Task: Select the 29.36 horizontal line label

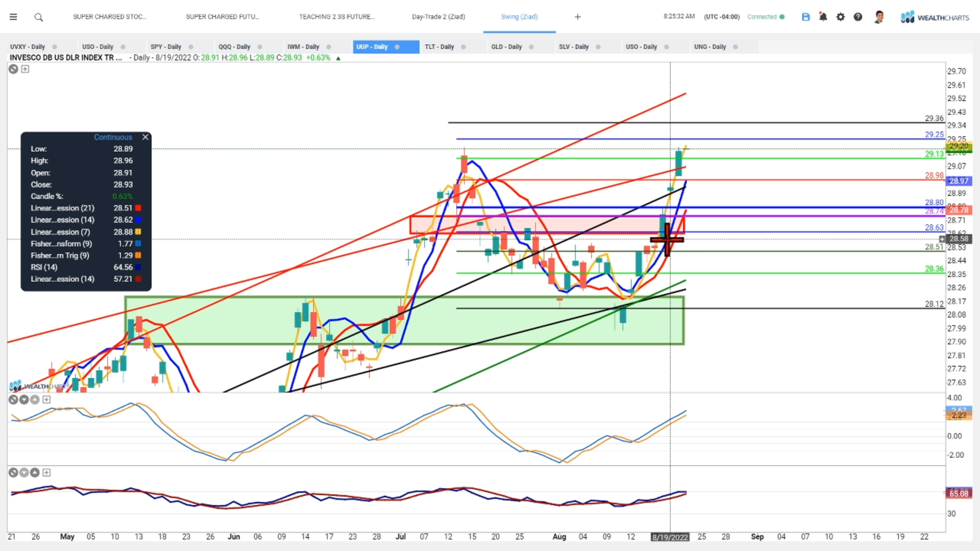Action: [934, 118]
